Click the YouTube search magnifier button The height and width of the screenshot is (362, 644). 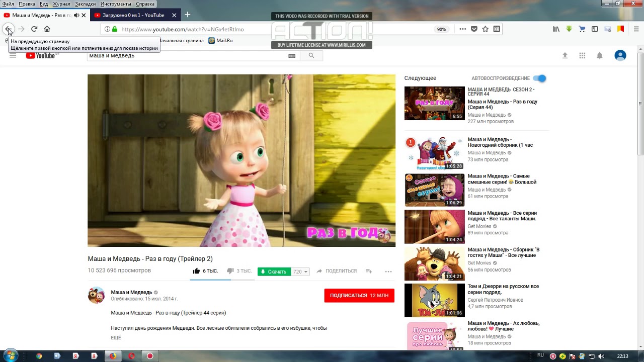[x=311, y=56]
